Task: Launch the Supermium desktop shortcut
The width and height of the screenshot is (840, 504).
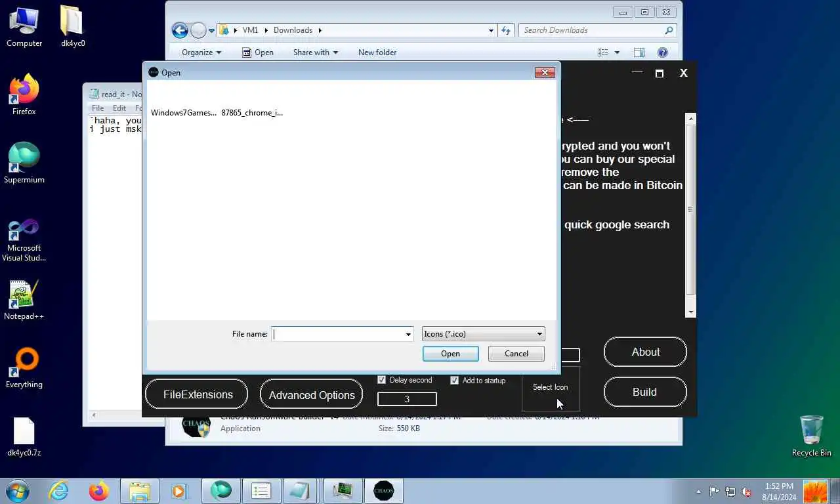Action: pos(24,163)
